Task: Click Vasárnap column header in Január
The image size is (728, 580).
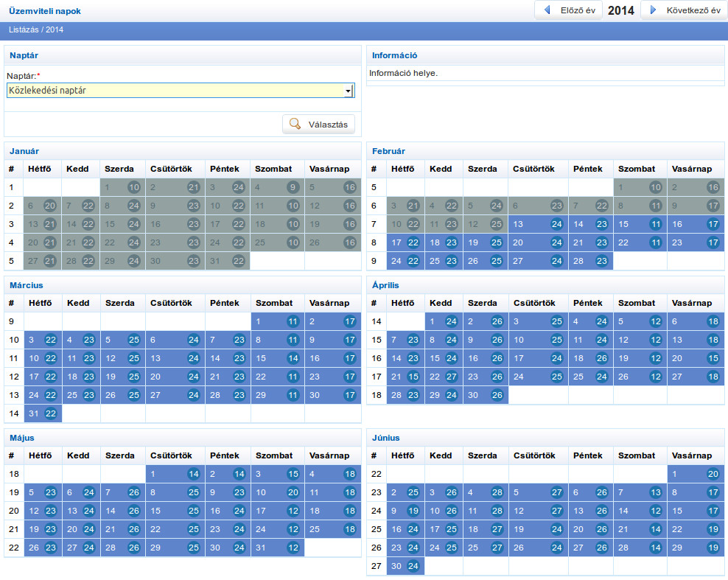Action: point(329,169)
